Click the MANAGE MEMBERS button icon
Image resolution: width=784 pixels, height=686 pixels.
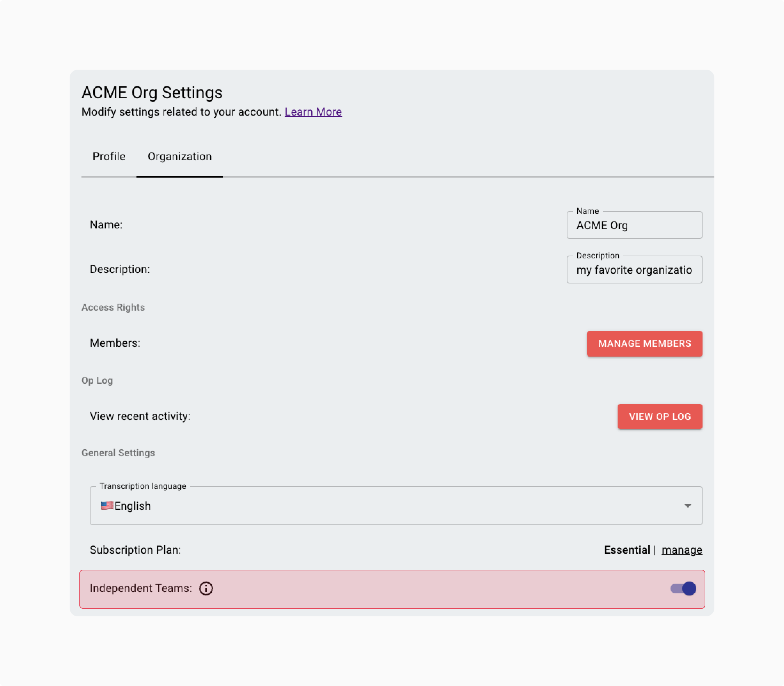tap(645, 344)
